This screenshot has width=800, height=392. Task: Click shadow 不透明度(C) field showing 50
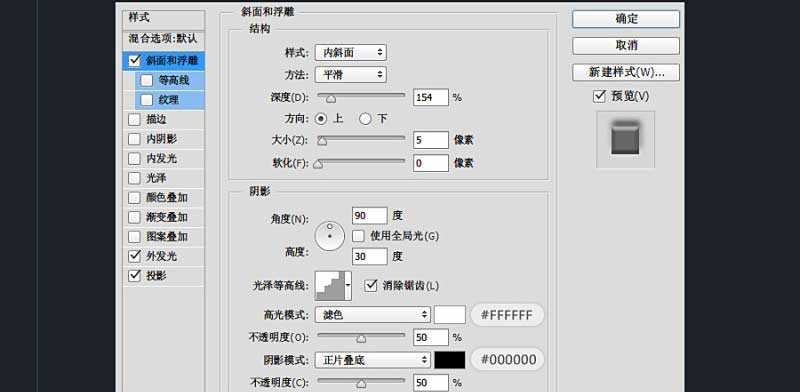click(431, 383)
